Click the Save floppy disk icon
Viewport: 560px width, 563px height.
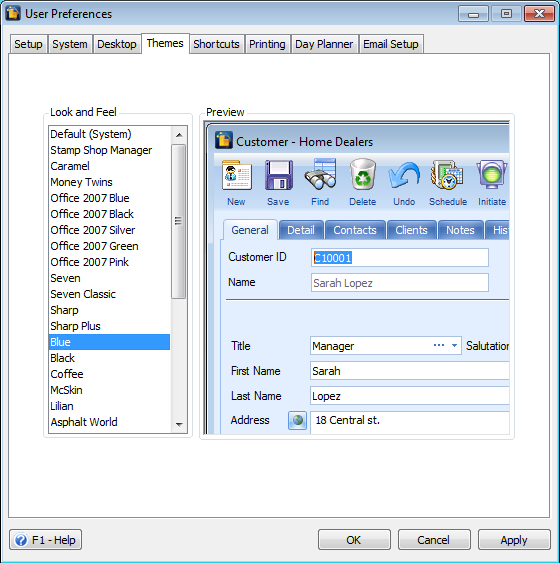279,175
